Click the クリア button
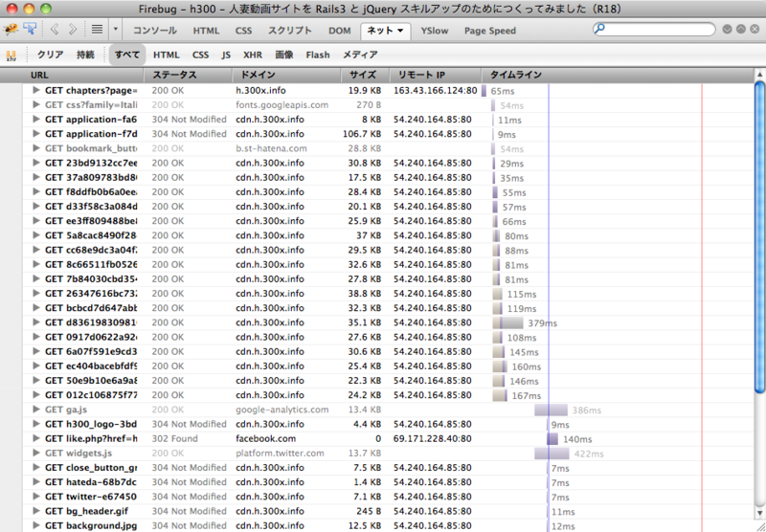 pyautogui.click(x=51, y=55)
